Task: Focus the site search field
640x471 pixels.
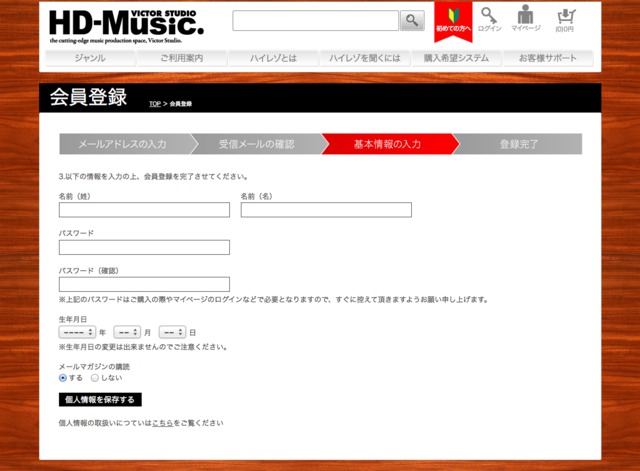Action: point(316,20)
